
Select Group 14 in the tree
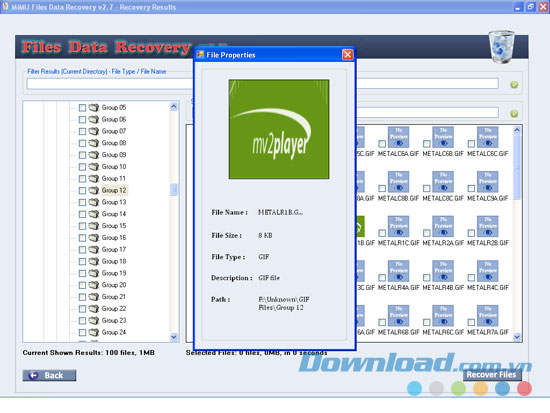pyautogui.click(x=114, y=214)
